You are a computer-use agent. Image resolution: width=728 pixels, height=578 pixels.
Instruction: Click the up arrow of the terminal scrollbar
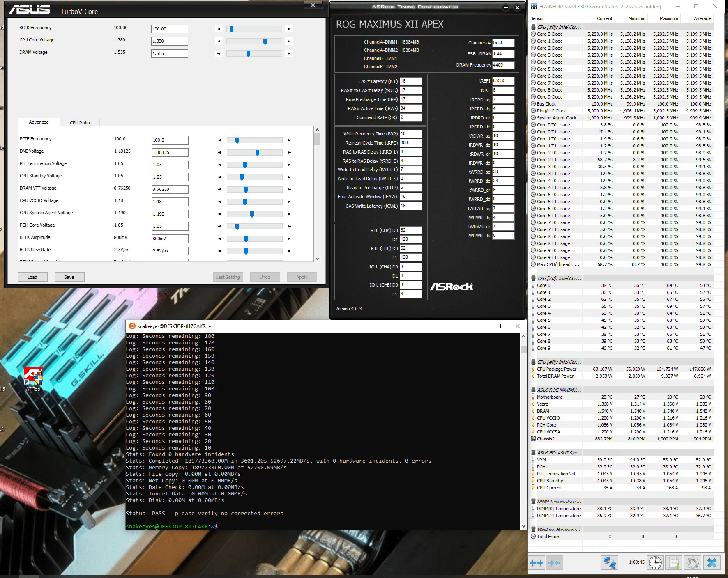coord(523,336)
